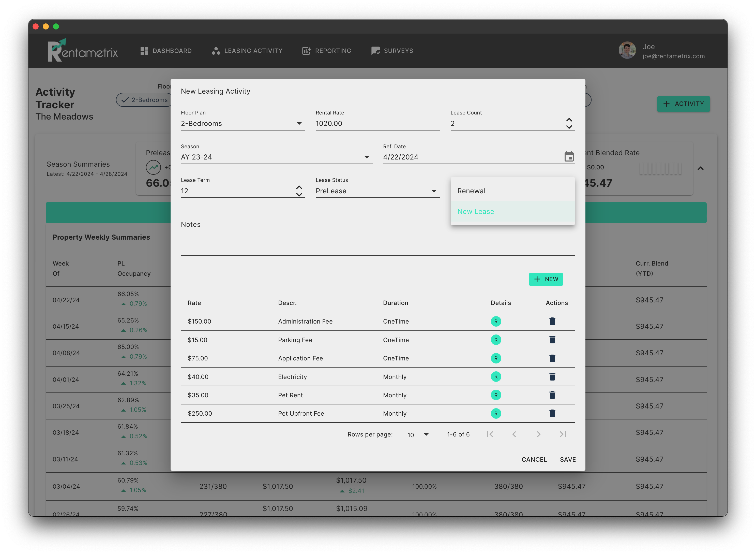756x554 pixels.
Task: Open details badge for Electricity row
Action: pos(496,377)
